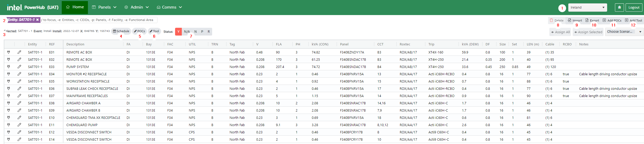
Task: Set status to Y
Action: pos(178,32)
